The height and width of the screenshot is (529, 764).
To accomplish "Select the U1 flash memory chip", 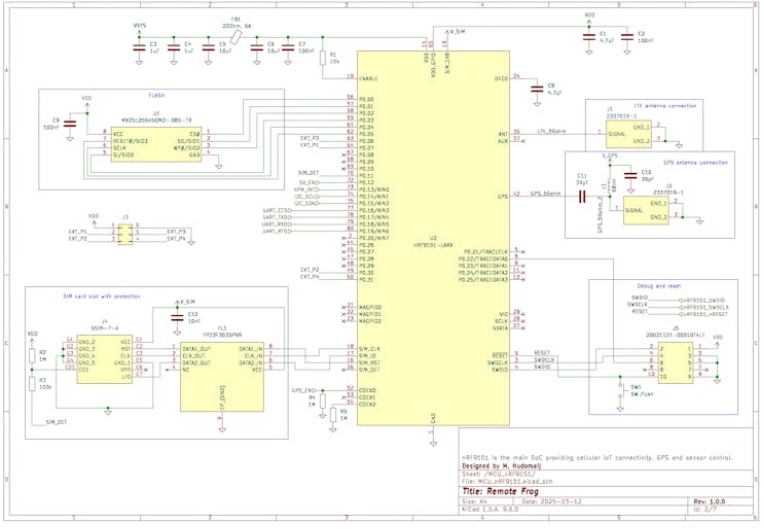I will tap(157, 145).
